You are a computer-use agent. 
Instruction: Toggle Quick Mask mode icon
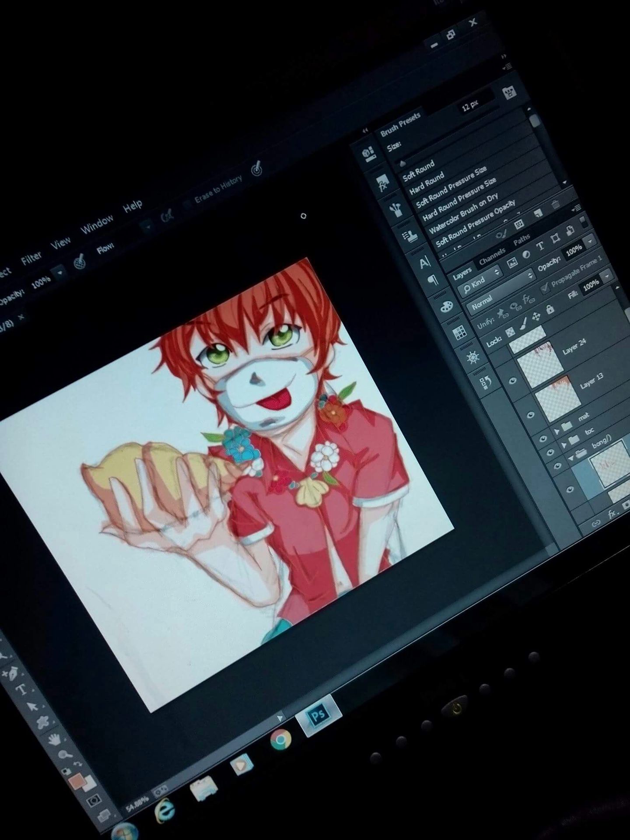click(93, 801)
